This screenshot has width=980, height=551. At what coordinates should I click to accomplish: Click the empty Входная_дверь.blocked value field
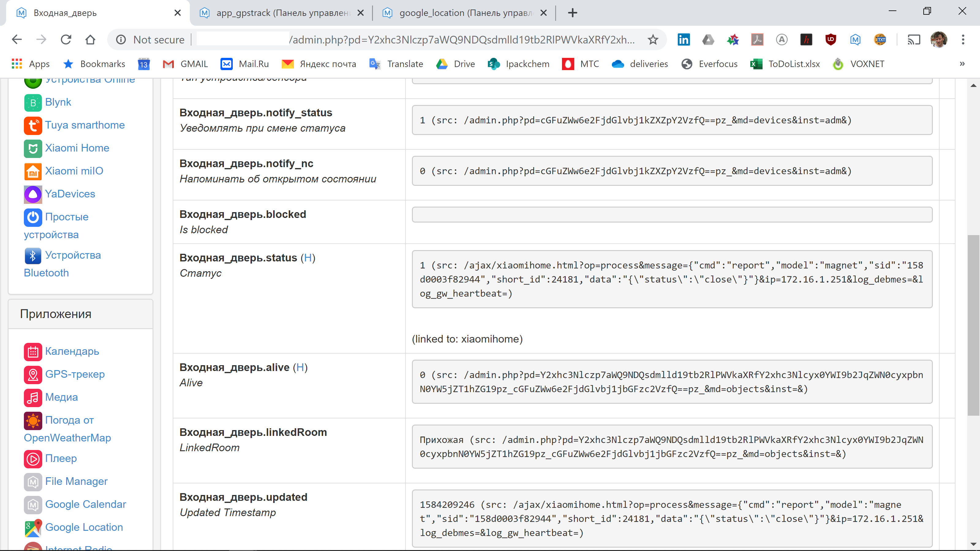[x=672, y=215]
